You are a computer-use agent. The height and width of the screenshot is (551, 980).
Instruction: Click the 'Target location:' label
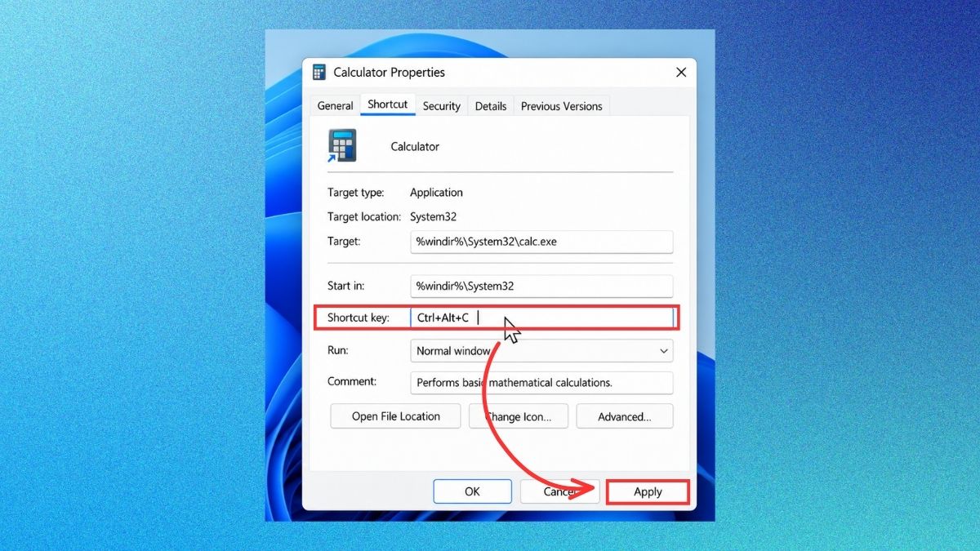tap(364, 217)
